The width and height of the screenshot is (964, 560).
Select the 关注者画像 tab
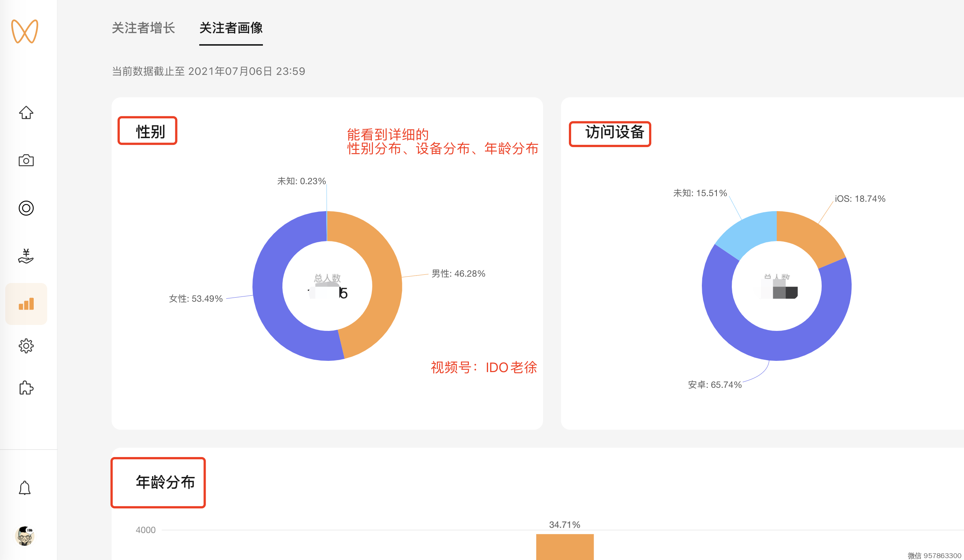(x=231, y=28)
